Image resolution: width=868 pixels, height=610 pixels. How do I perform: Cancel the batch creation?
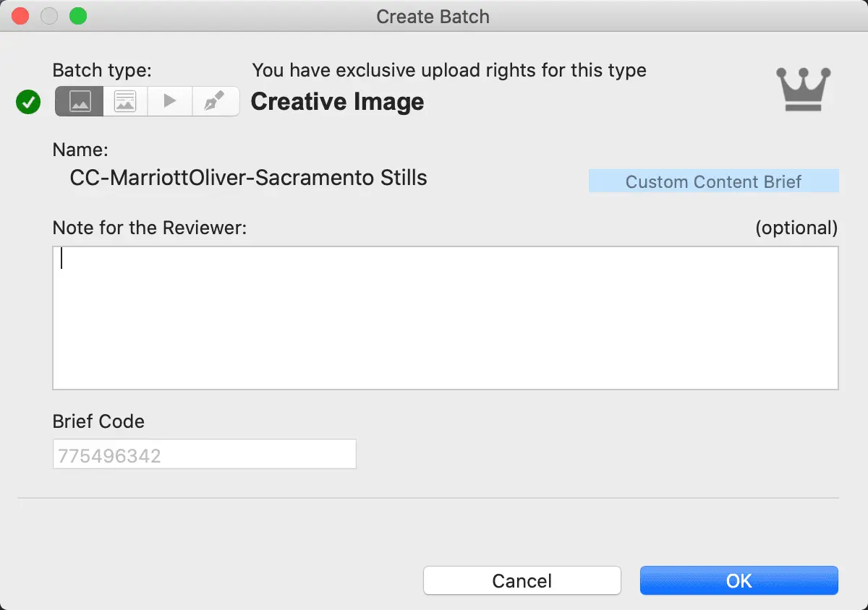pyautogui.click(x=522, y=580)
